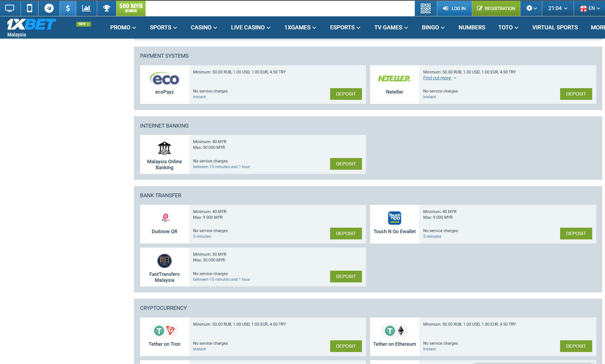Click Find out more under Neteller
Screen dimensions: 605x364
(440, 78)
